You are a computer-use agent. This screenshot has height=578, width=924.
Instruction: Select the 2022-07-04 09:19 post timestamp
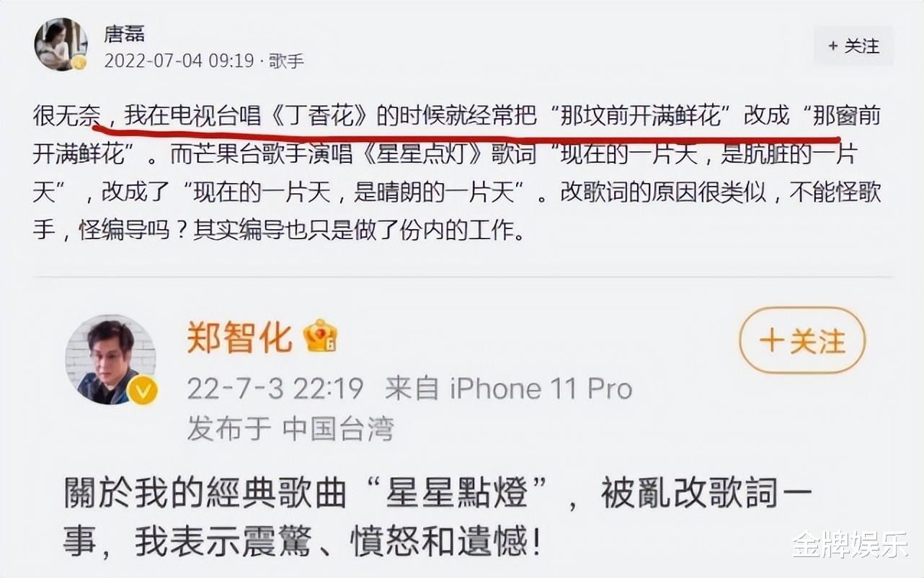pos(179,61)
